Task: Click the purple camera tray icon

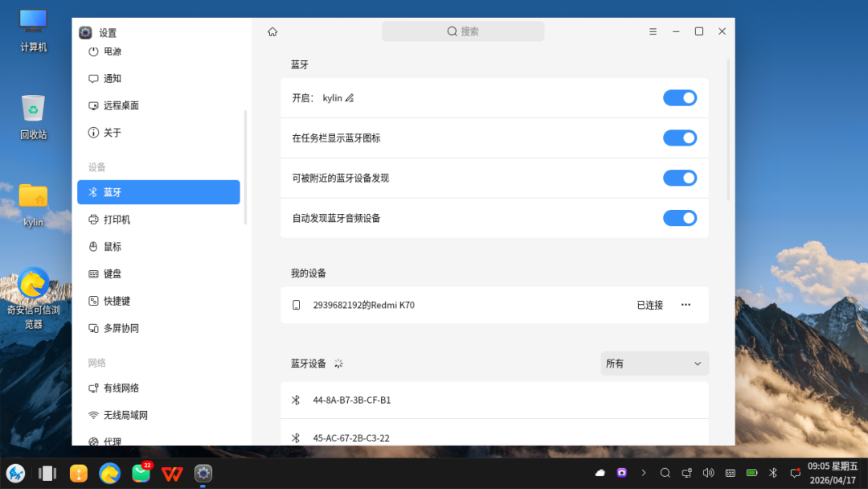Action: point(621,473)
